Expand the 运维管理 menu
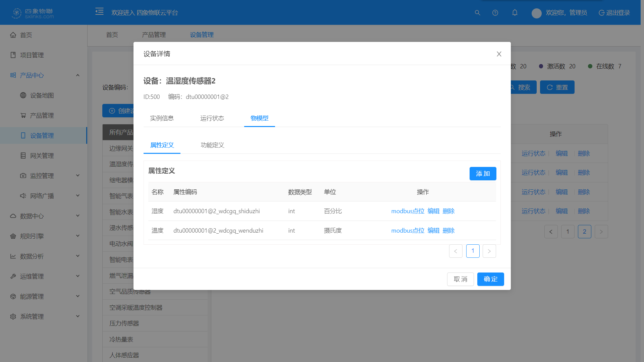 (78, 276)
